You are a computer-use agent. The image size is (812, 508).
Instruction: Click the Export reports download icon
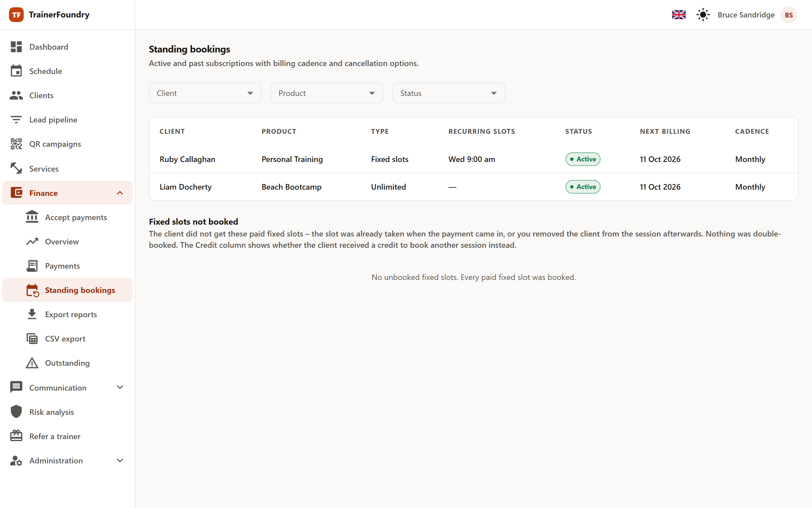point(32,314)
